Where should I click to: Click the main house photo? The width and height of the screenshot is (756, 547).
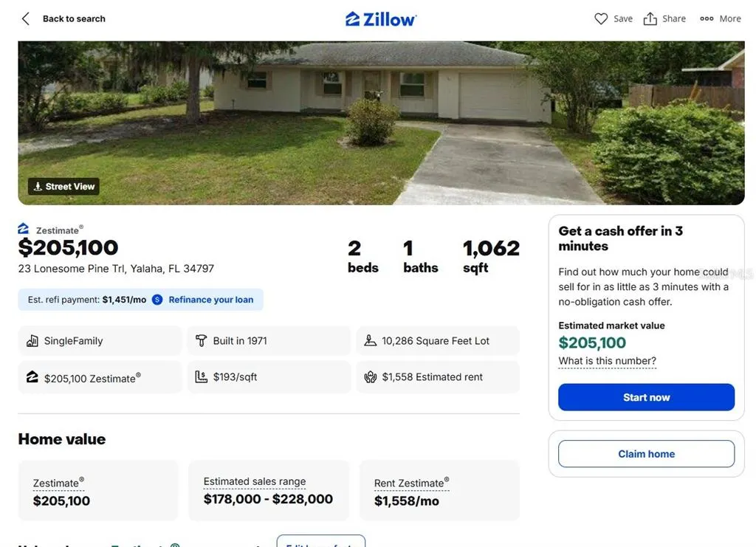click(x=381, y=123)
